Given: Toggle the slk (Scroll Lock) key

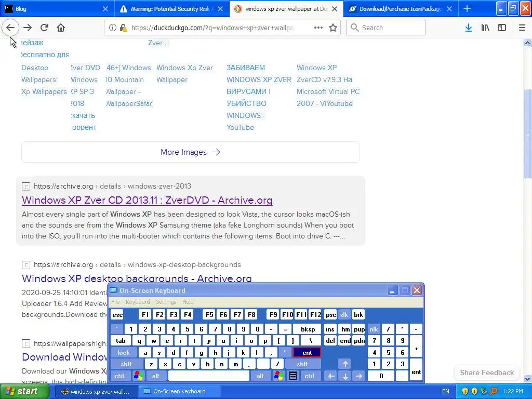Looking at the screenshot, I should (344, 314).
